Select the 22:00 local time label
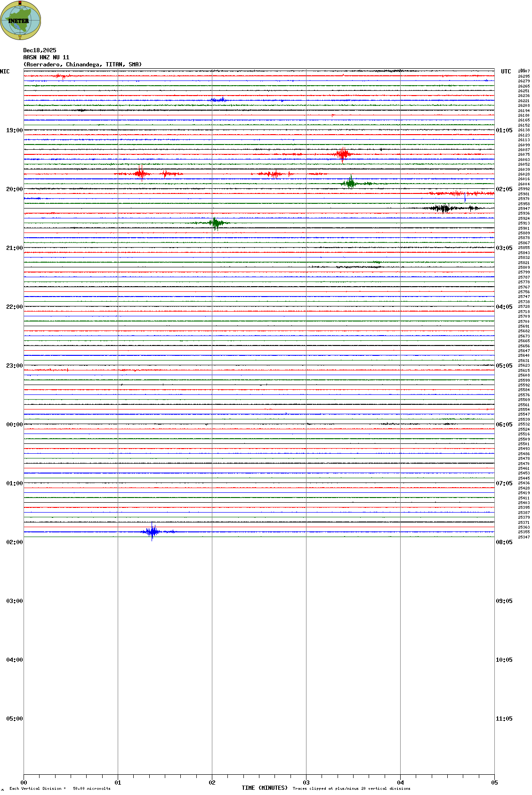This screenshot has height=795, width=532. (14, 307)
